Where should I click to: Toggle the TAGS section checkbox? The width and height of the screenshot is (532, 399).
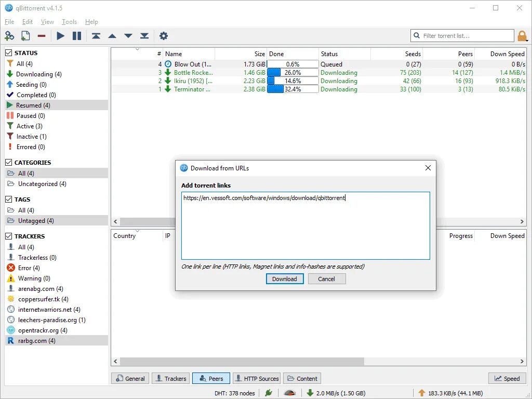(9, 199)
